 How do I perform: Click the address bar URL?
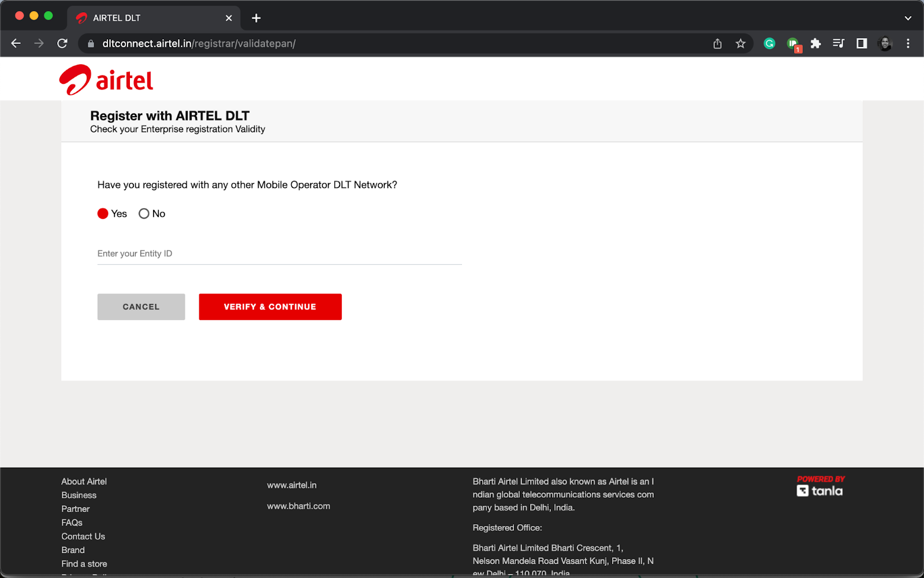(199, 43)
